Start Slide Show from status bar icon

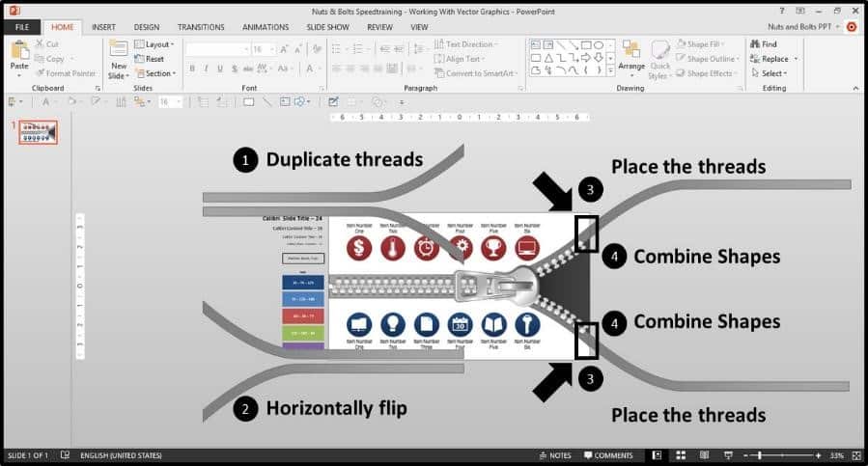729,455
